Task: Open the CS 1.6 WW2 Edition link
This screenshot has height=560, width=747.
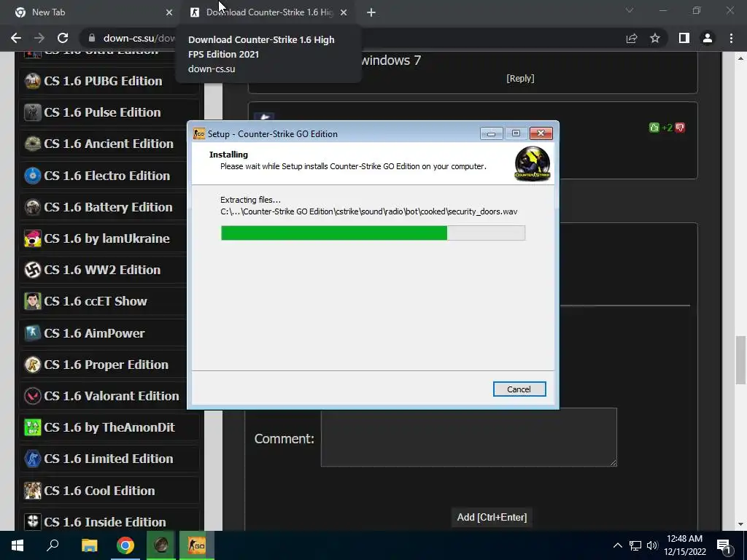Action: coord(102,270)
